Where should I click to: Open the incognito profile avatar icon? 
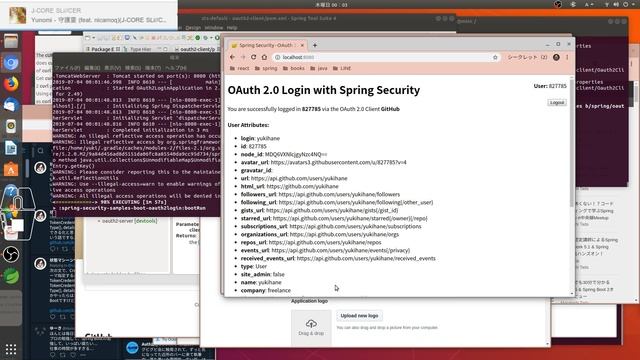pos(556,57)
